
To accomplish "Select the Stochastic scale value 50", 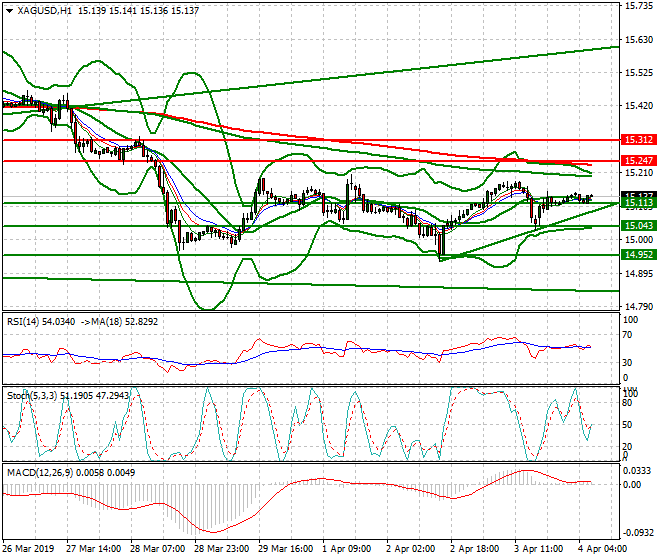I will 627,424.
